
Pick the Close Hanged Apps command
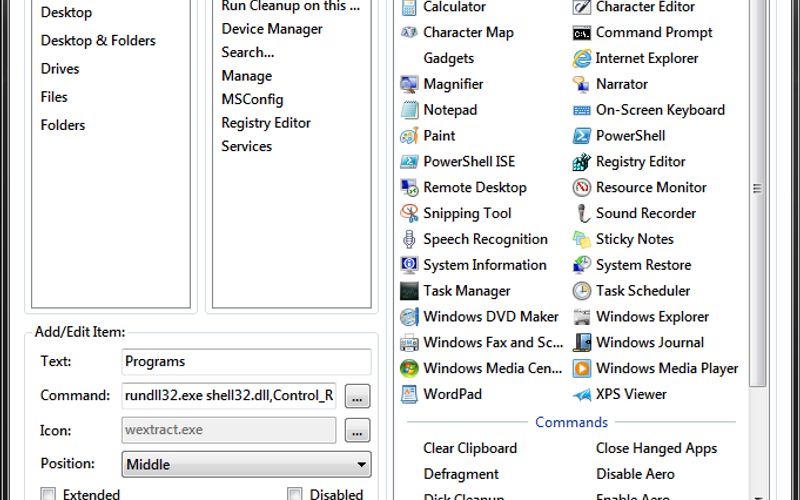pos(656,448)
